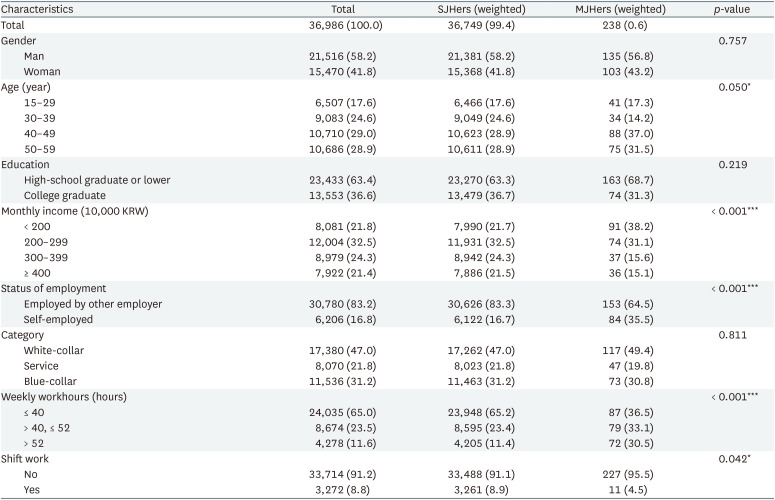This screenshot has width=775, height=500.
Task: Select the Age (year) section label
Action: pyautogui.click(x=34, y=86)
